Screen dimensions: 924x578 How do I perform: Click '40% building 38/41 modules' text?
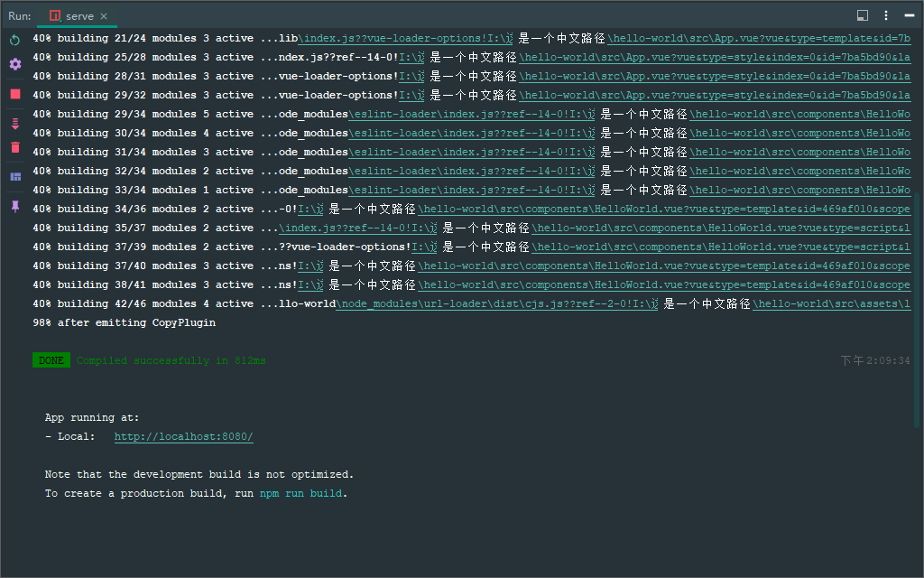tap(115, 284)
